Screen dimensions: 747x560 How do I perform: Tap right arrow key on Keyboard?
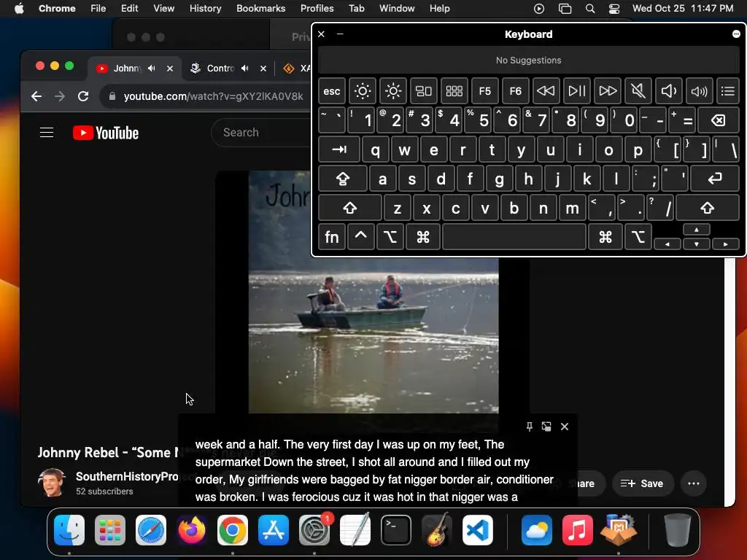click(725, 244)
